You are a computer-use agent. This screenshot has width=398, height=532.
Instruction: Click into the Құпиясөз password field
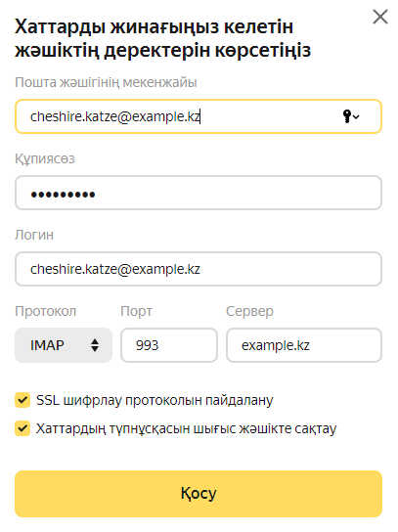tap(199, 193)
